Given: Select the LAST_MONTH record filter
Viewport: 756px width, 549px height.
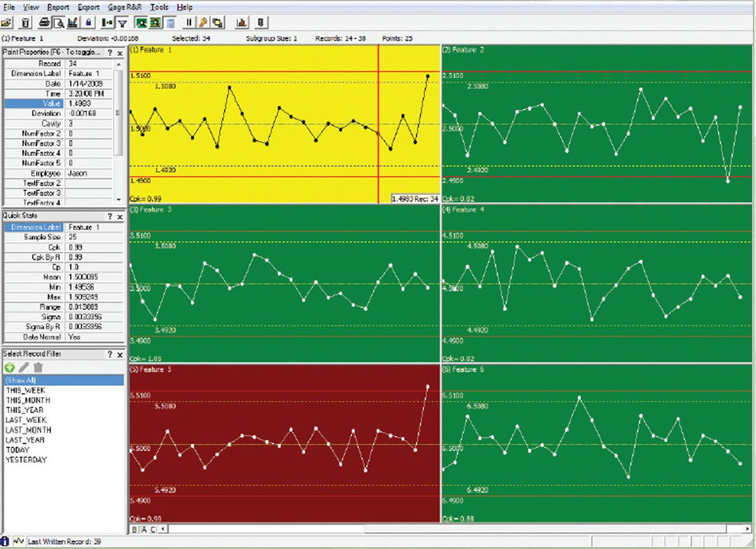Looking at the screenshot, I should 27,430.
